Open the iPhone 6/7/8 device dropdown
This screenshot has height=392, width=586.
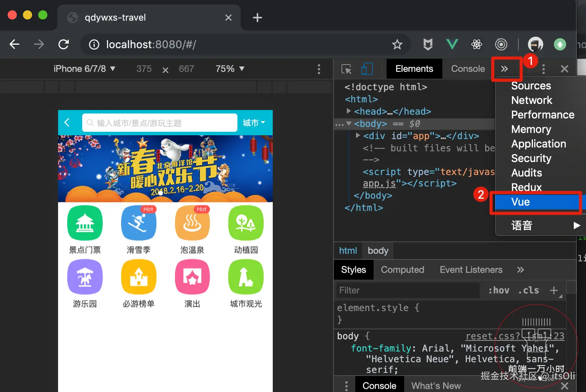tap(84, 69)
